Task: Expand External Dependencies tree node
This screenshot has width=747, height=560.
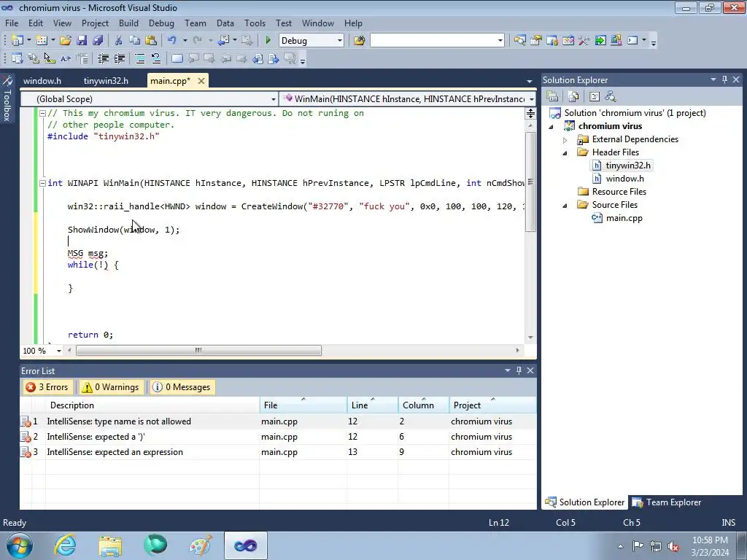Action: [565, 139]
